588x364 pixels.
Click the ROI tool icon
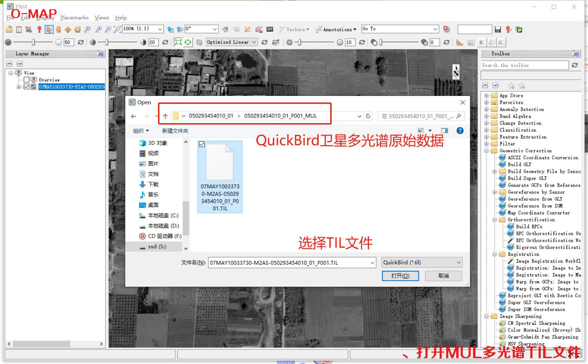click(258, 29)
